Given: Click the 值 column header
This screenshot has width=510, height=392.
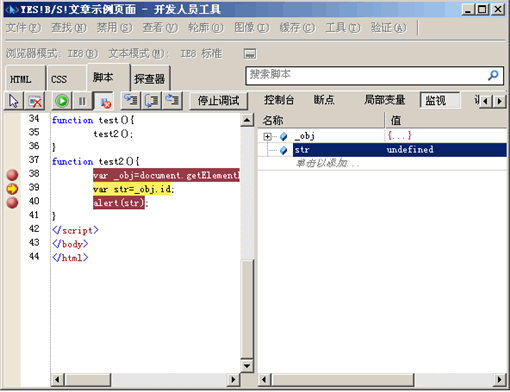Looking at the screenshot, I should 446,120.
